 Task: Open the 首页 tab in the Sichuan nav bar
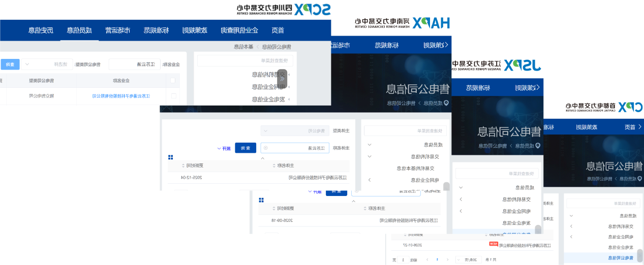(278, 30)
